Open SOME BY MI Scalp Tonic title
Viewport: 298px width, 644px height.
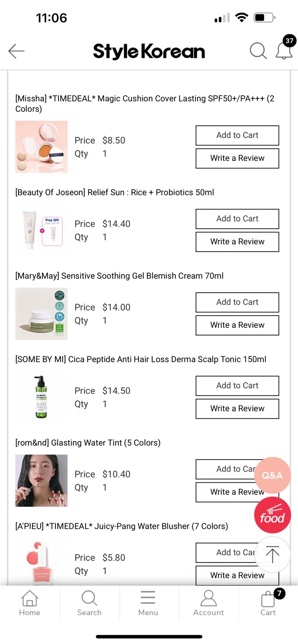pyautogui.click(x=141, y=359)
